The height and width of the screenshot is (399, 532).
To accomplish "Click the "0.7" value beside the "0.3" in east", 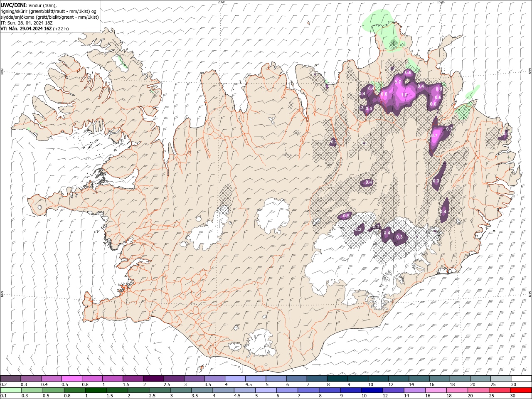I will coord(435,135).
